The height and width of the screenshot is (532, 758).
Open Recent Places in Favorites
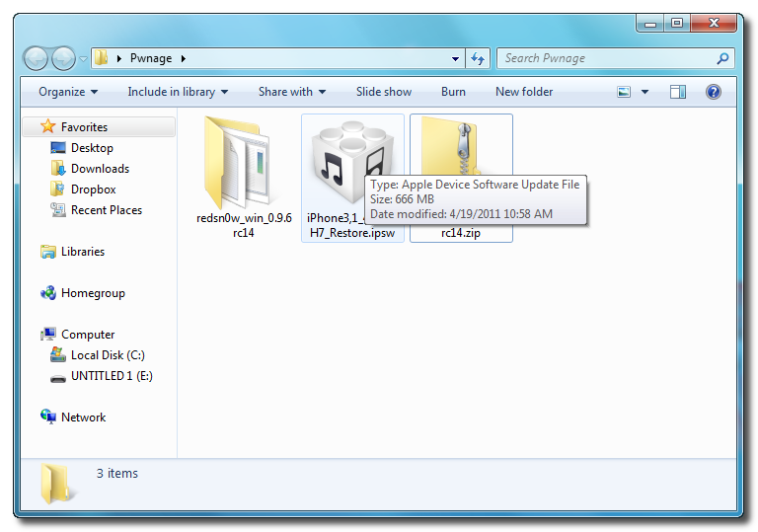[107, 210]
